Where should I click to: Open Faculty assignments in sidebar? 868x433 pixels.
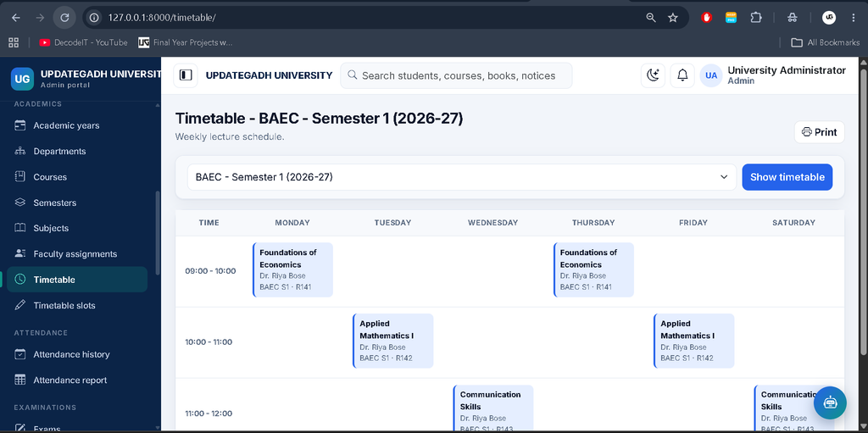[x=77, y=254]
